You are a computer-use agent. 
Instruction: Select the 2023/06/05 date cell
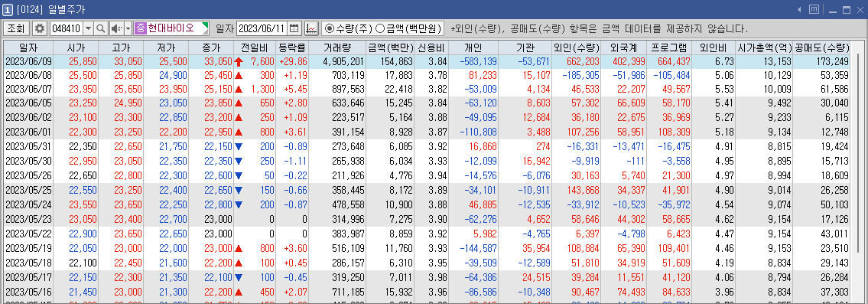pyautogui.click(x=28, y=103)
